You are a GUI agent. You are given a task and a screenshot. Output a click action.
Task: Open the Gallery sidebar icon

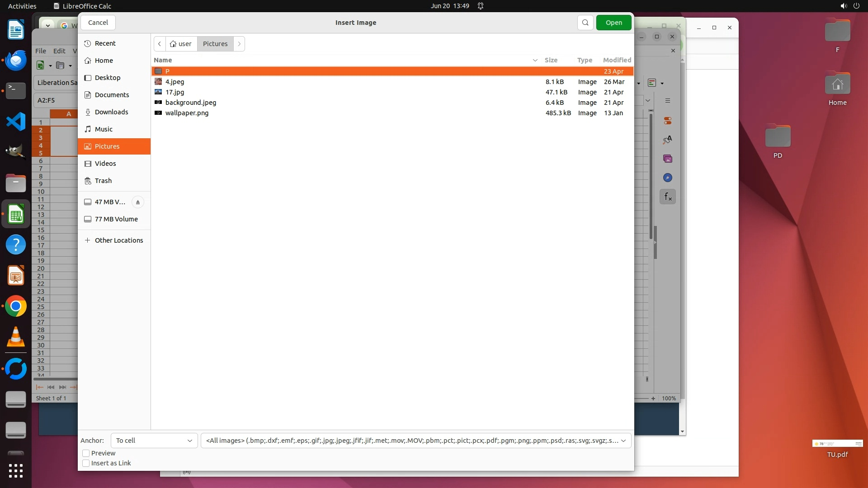tap(668, 159)
